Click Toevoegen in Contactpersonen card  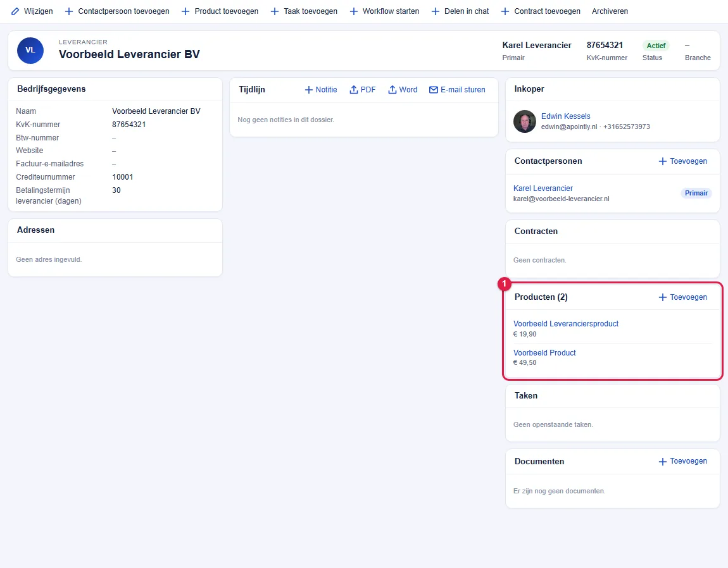pyautogui.click(x=682, y=161)
